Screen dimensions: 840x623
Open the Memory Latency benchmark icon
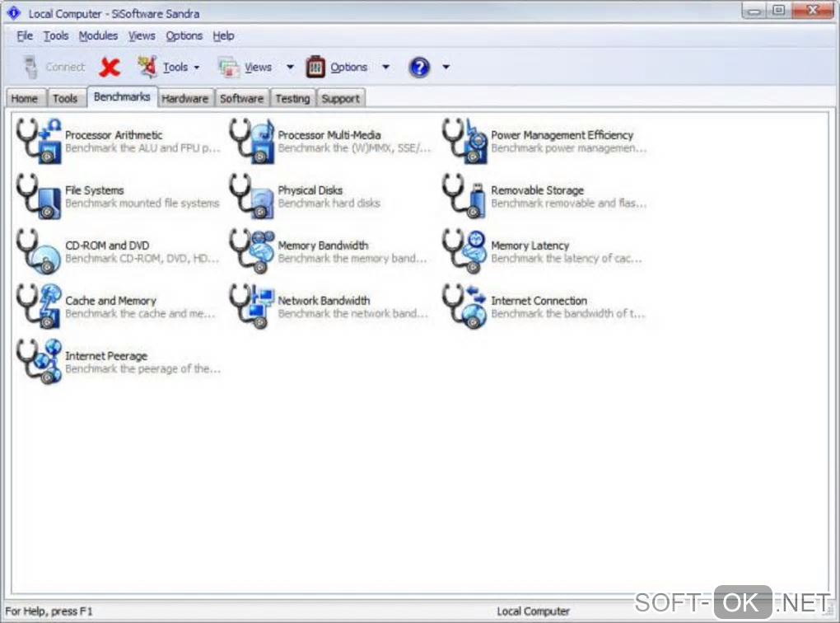465,251
